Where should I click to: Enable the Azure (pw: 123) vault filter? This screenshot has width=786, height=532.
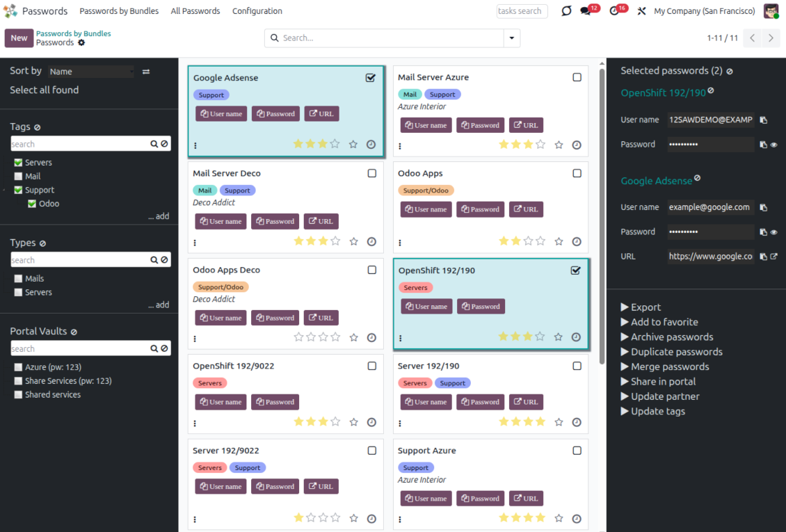19,367
